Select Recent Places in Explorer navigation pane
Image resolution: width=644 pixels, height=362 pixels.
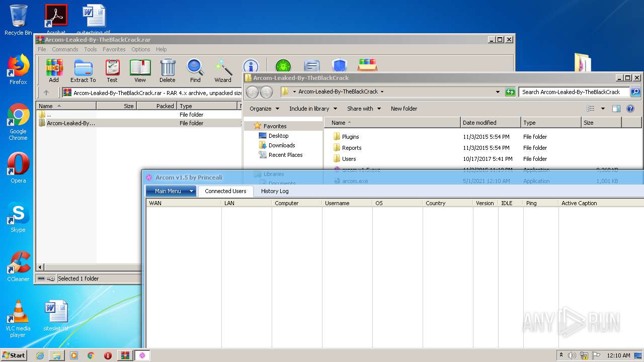285,155
